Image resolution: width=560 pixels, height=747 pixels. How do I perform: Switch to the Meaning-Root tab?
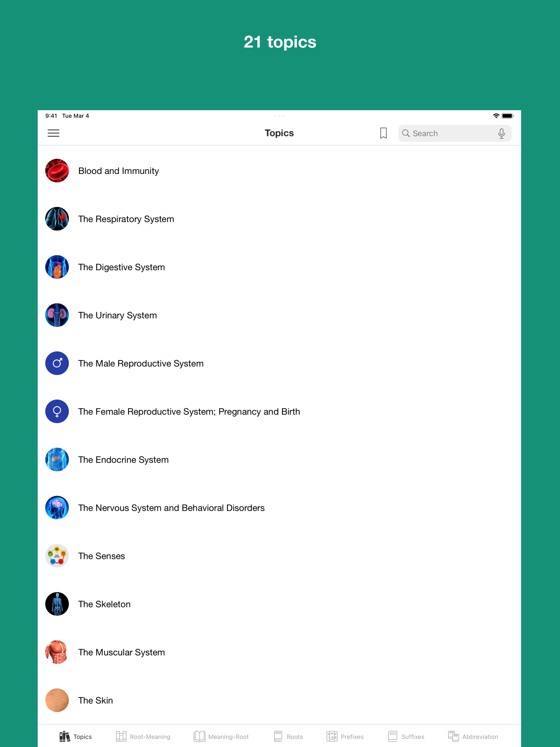[x=221, y=737]
